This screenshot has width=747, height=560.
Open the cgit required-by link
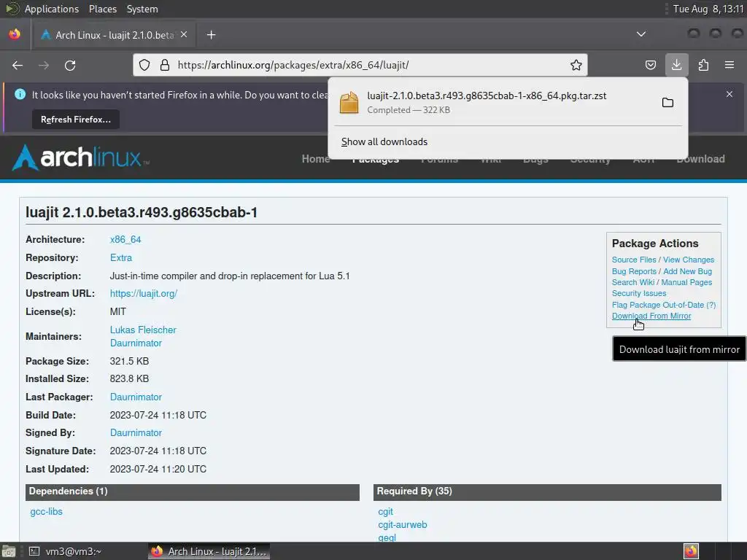point(385,512)
